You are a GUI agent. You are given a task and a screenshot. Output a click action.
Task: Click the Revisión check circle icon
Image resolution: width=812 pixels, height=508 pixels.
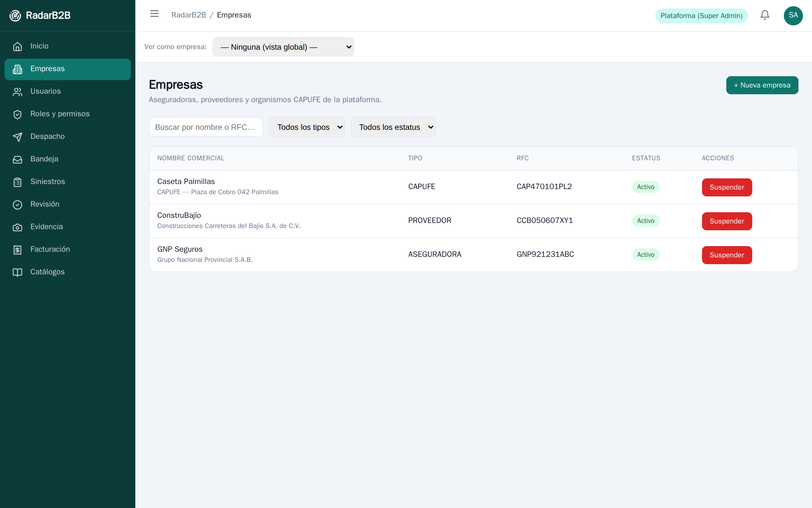pos(17,204)
